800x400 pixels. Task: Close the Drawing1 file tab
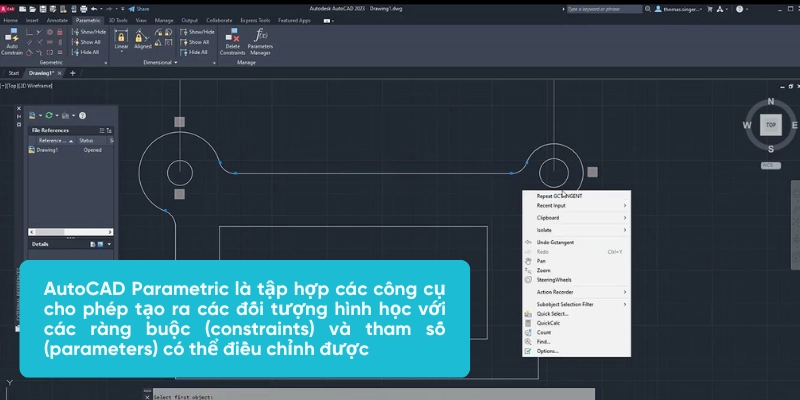[x=59, y=73]
